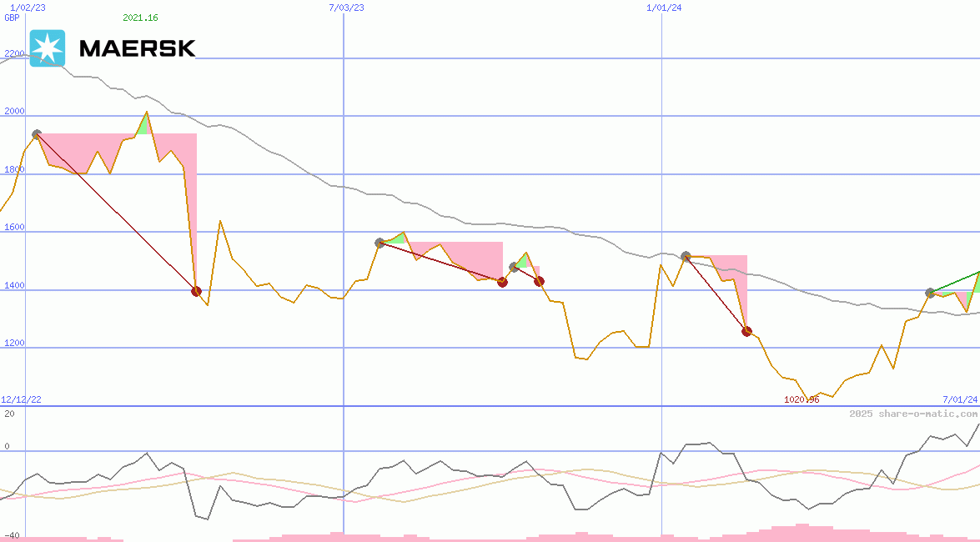Click the gray marker just after the 7/03/23 line
The width and height of the screenshot is (980, 542).
(x=379, y=243)
